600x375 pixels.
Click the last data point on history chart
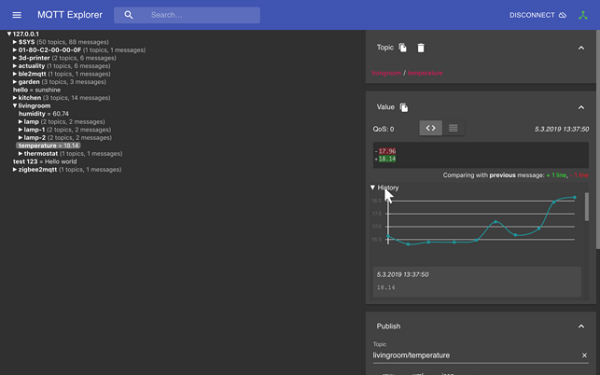tap(574, 197)
